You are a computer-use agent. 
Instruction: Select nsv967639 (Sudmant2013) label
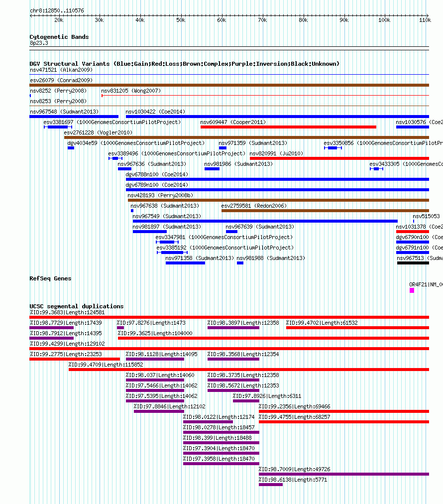tap(259, 227)
